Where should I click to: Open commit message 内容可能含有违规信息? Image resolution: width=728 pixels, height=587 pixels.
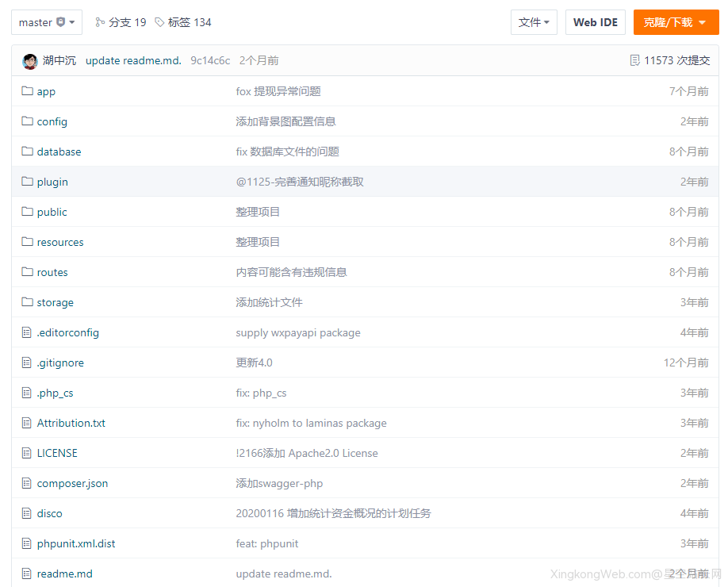tap(292, 273)
